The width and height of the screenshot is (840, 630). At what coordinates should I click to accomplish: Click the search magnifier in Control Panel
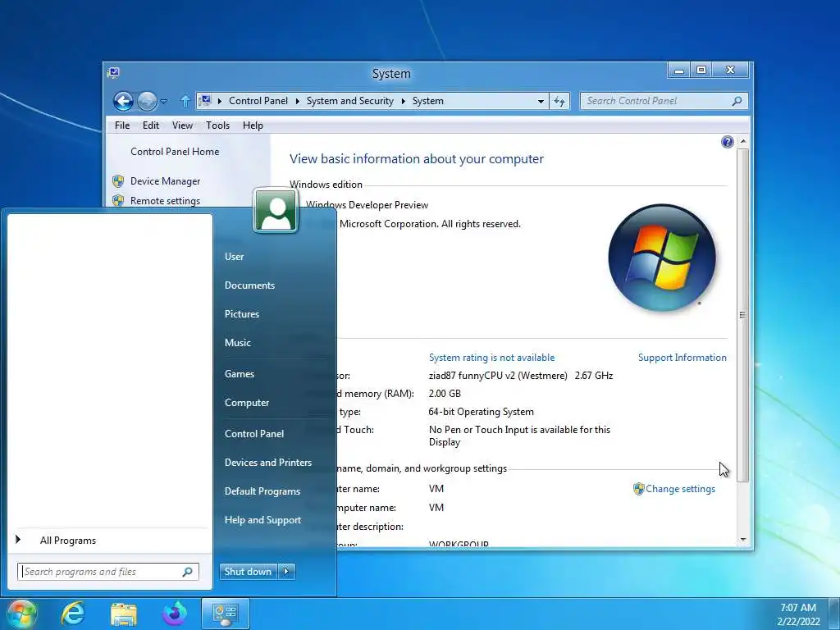(x=737, y=101)
